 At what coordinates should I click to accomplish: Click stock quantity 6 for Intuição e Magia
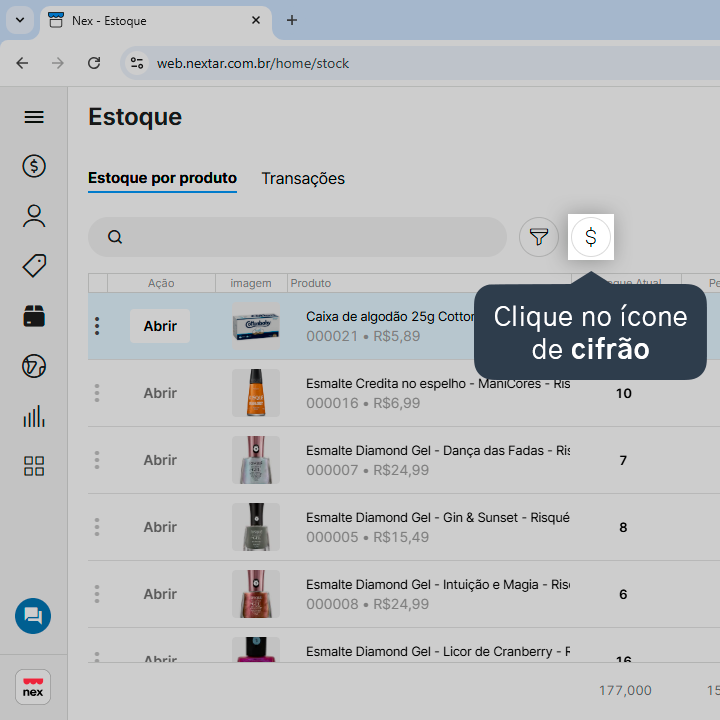pos(623,595)
